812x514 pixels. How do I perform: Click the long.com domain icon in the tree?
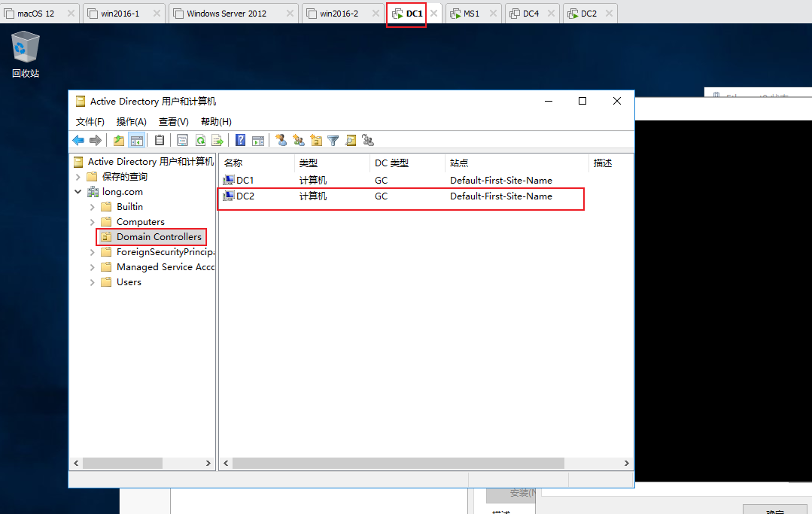[93, 191]
